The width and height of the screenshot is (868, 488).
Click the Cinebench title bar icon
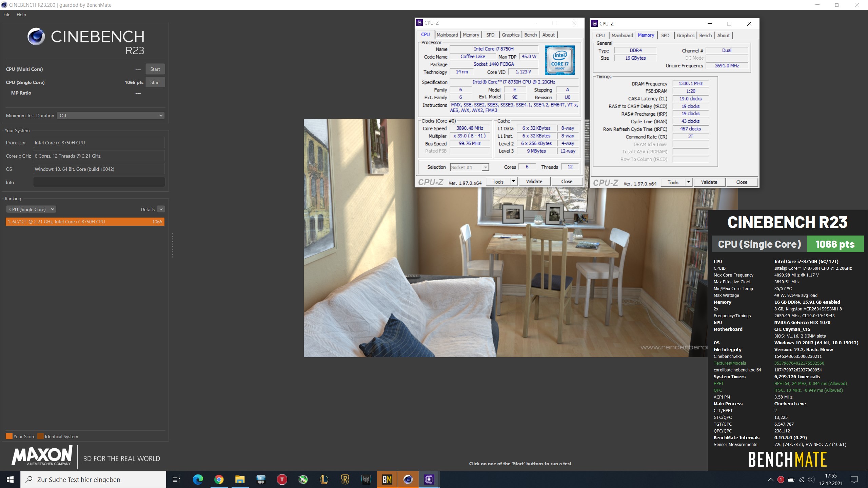(x=4, y=5)
